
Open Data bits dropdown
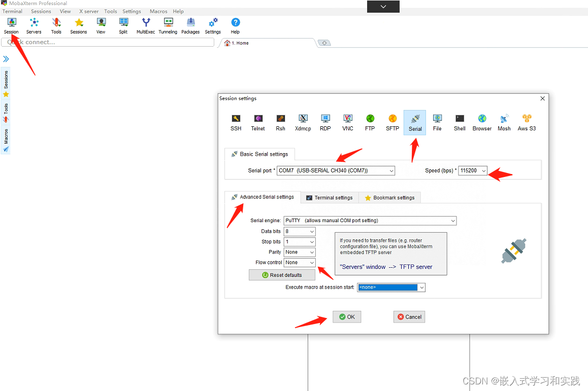click(300, 231)
